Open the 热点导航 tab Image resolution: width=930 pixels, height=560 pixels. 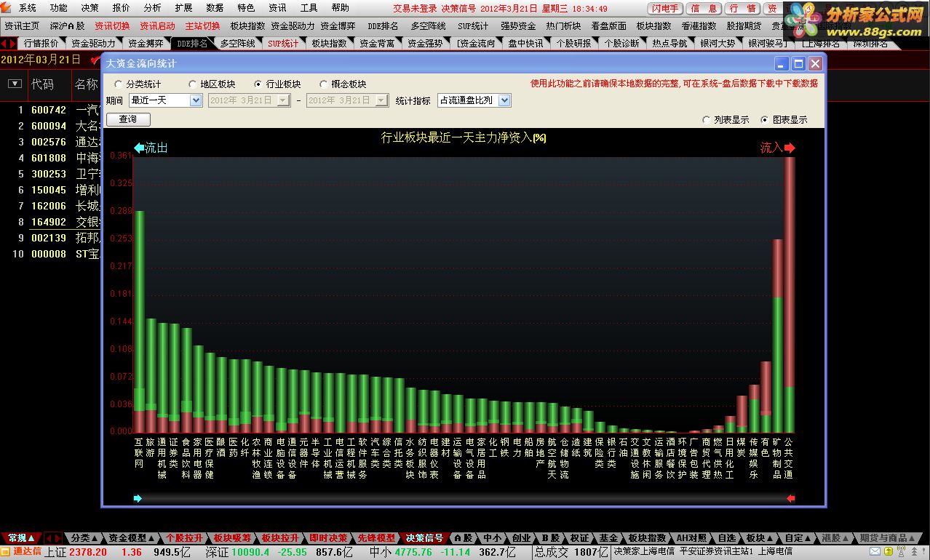pos(669,44)
